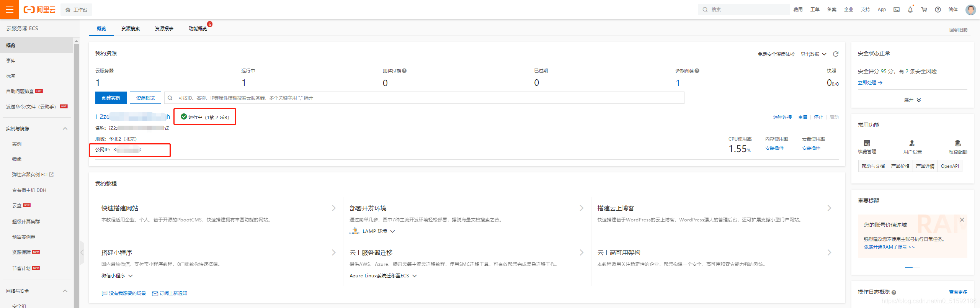
Task: Collapse the left sidebar with the arrow handle
Action: click(x=82, y=252)
